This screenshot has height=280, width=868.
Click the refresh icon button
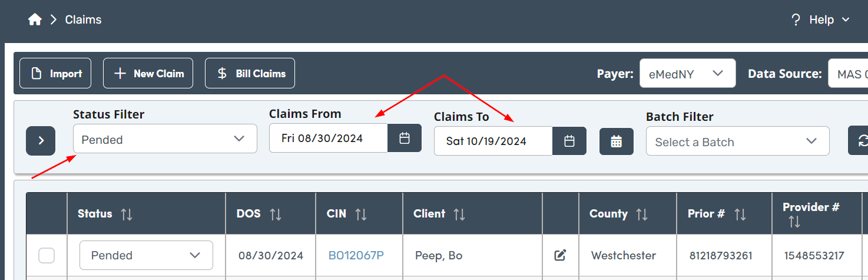861,141
